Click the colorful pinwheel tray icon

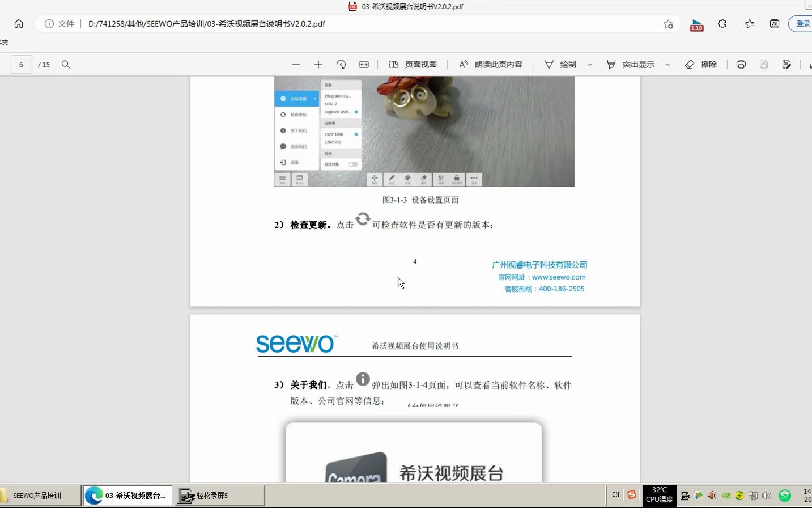click(x=699, y=496)
